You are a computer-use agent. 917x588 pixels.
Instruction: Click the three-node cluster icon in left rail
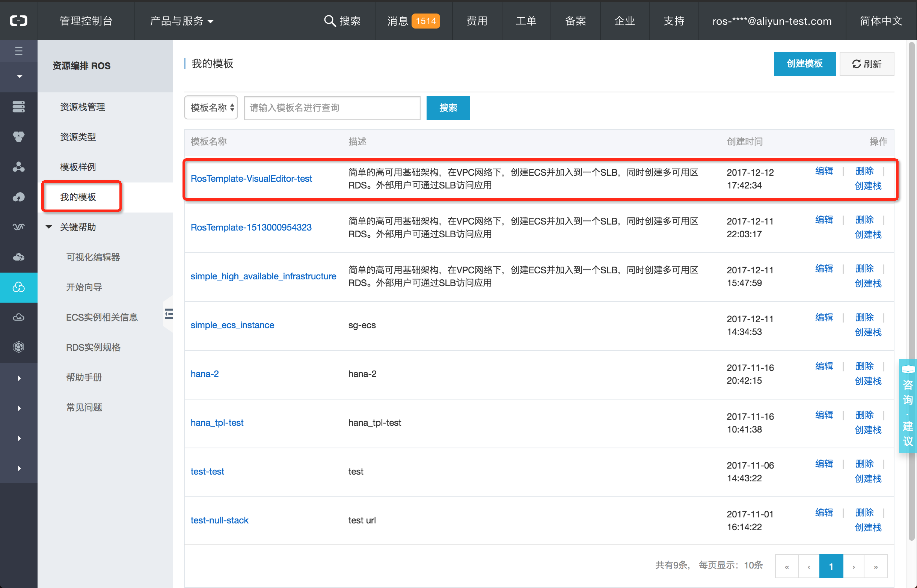19,167
